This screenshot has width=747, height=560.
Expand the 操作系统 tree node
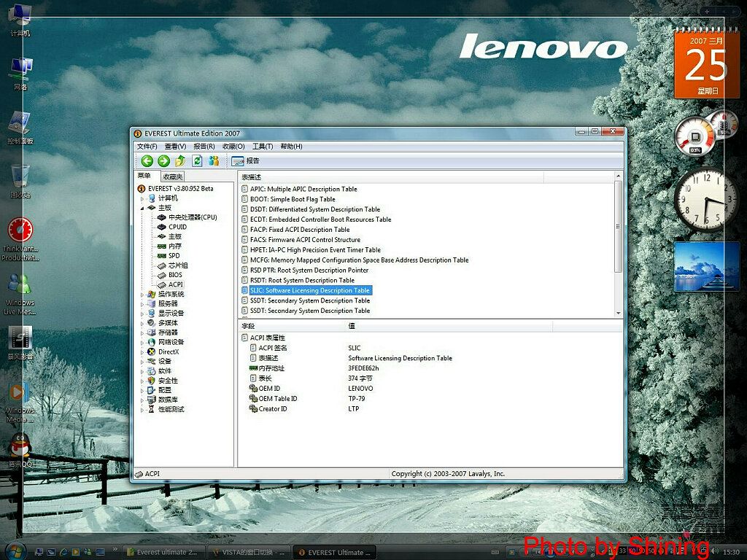(142, 295)
